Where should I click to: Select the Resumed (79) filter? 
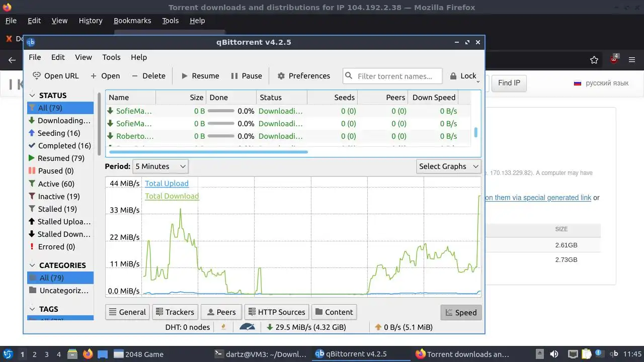click(60, 158)
